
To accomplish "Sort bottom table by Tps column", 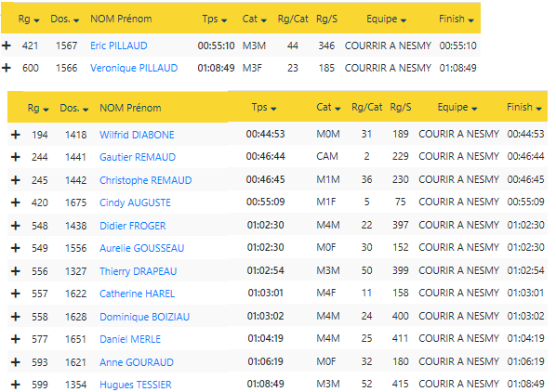I will click(x=264, y=107).
